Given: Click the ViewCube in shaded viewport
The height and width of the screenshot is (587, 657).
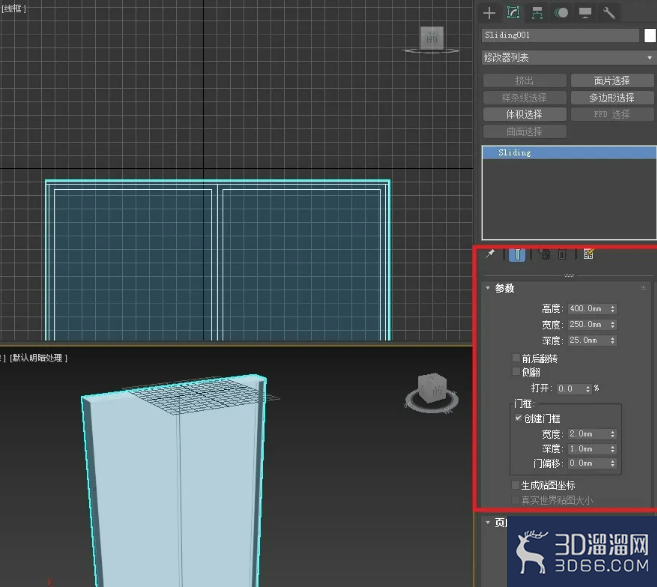Looking at the screenshot, I should click(432, 389).
